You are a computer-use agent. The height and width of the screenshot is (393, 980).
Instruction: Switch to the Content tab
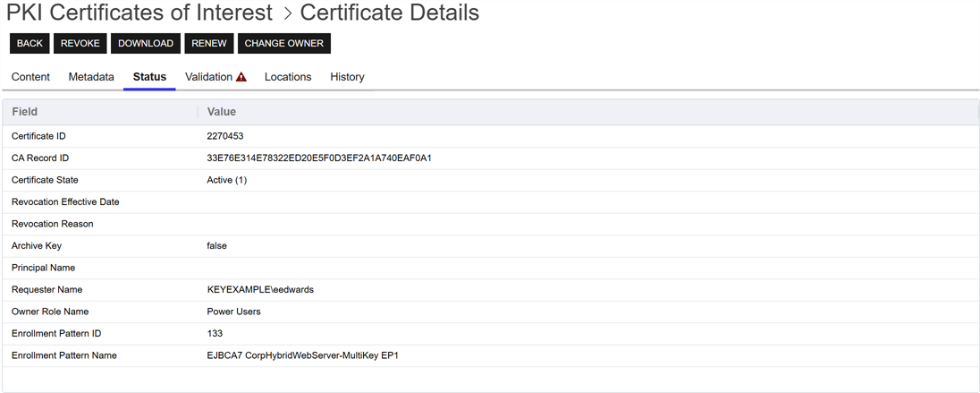click(x=30, y=77)
